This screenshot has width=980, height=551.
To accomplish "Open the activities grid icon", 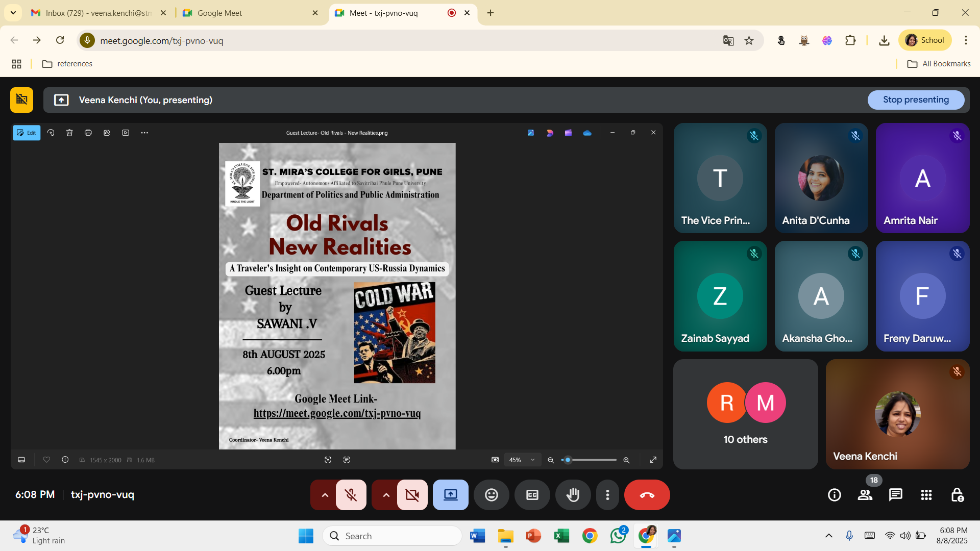I will click(x=926, y=495).
